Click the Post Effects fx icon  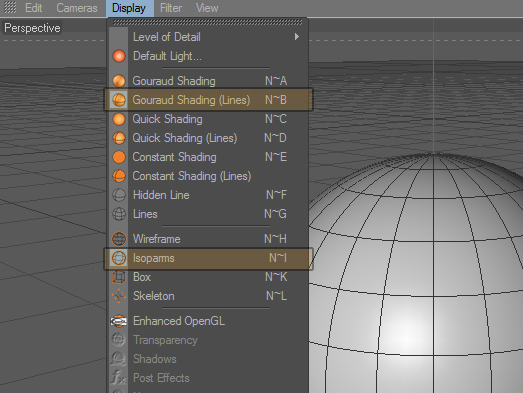point(119,377)
